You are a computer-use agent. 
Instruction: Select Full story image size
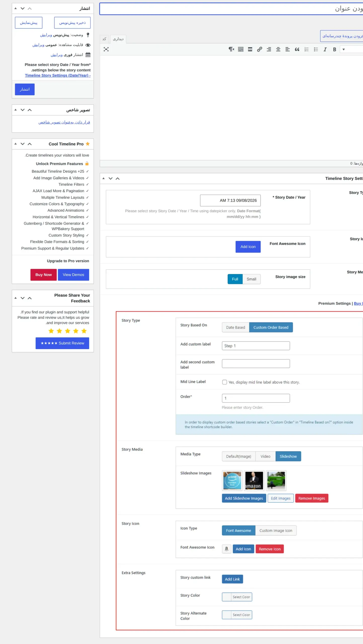pos(235,279)
